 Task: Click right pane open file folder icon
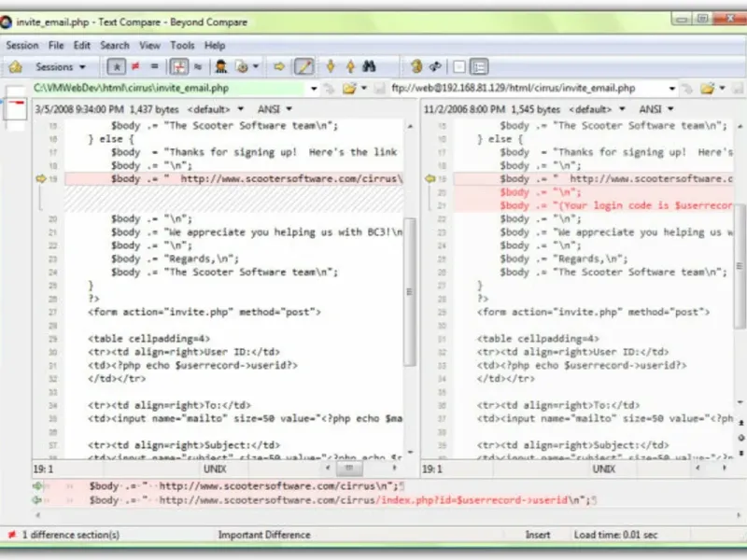707,88
